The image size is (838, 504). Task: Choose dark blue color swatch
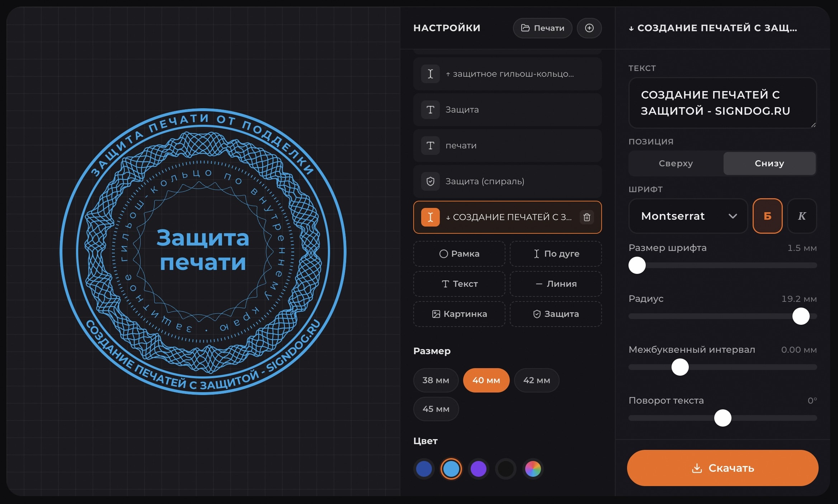point(424,469)
